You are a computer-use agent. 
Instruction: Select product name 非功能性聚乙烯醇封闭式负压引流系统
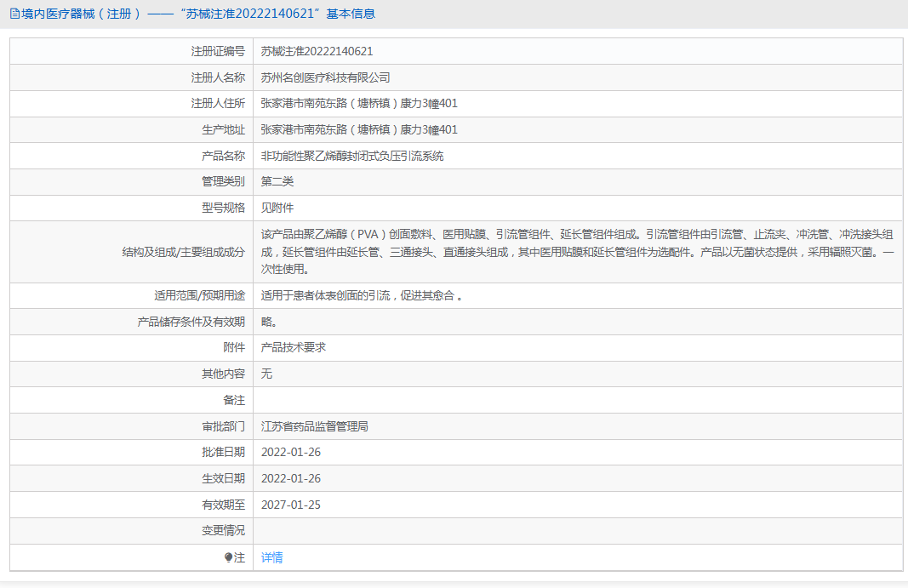[x=351, y=156]
